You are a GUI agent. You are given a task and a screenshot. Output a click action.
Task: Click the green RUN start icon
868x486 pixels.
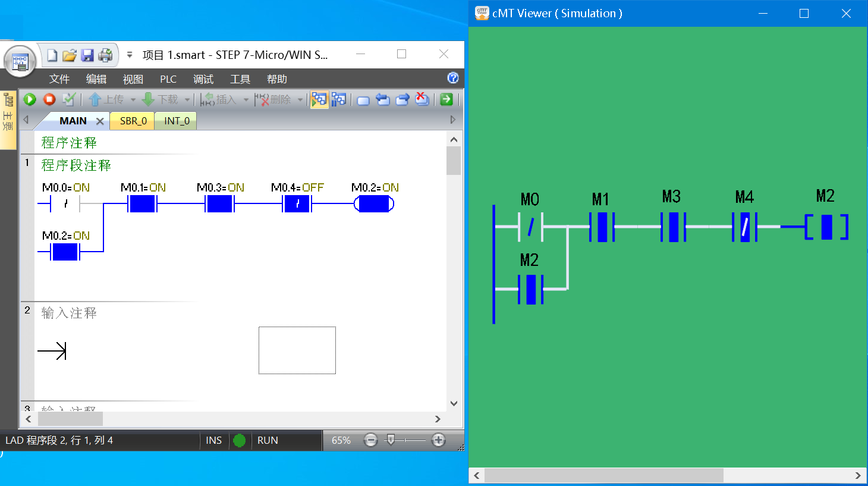[30, 99]
